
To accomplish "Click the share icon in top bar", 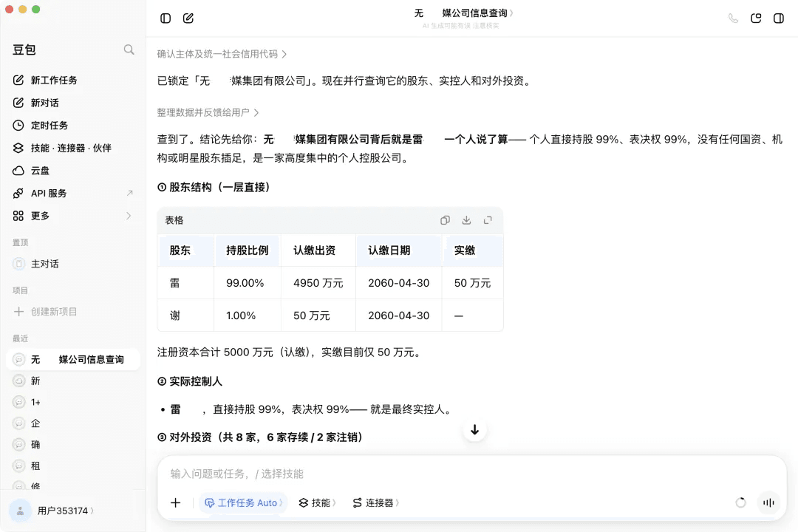I will click(x=756, y=18).
